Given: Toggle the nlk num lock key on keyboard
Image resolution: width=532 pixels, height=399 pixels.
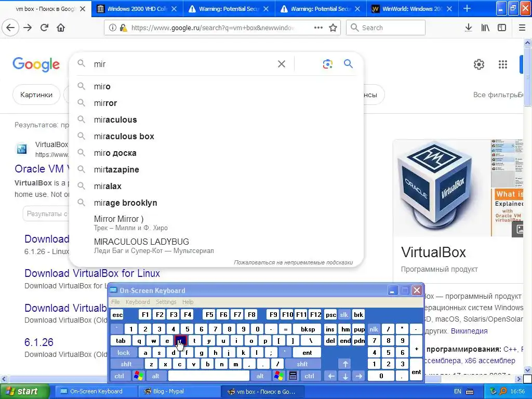Looking at the screenshot, I should (374, 329).
